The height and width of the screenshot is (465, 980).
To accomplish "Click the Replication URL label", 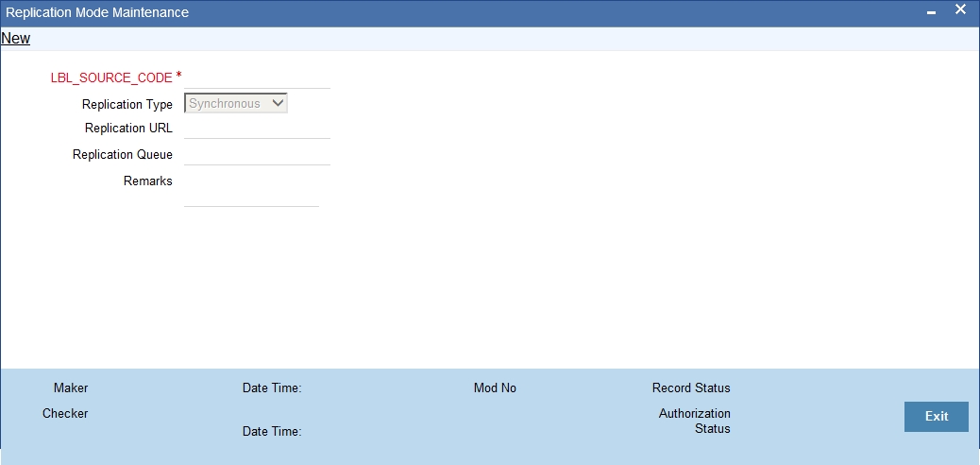I will [x=128, y=129].
